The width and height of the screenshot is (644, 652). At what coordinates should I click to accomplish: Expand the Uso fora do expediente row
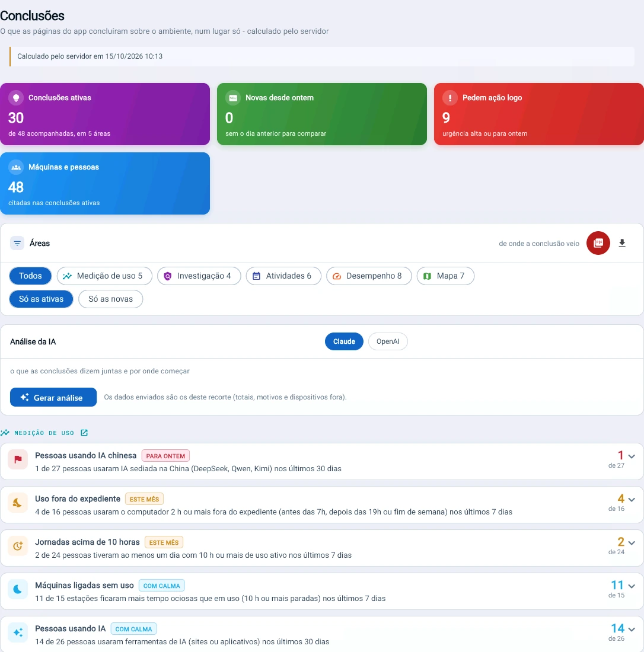tap(632, 500)
